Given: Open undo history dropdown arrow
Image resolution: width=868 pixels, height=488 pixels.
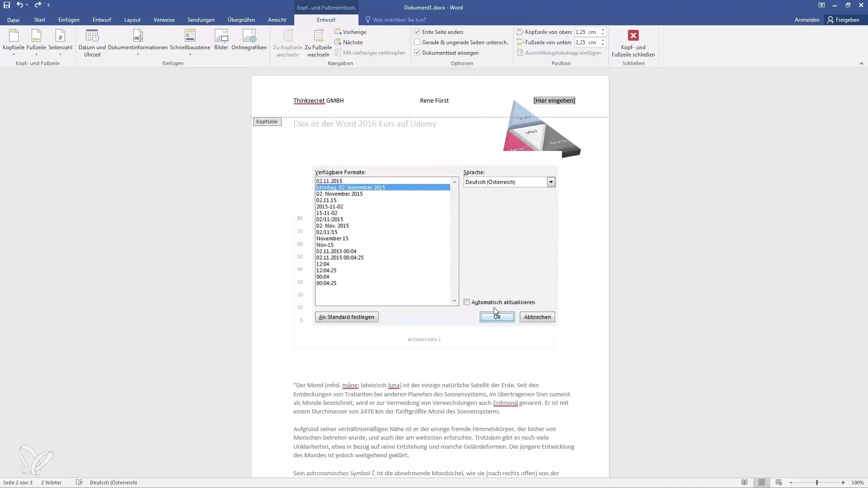Looking at the screenshot, I should [27, 5].
